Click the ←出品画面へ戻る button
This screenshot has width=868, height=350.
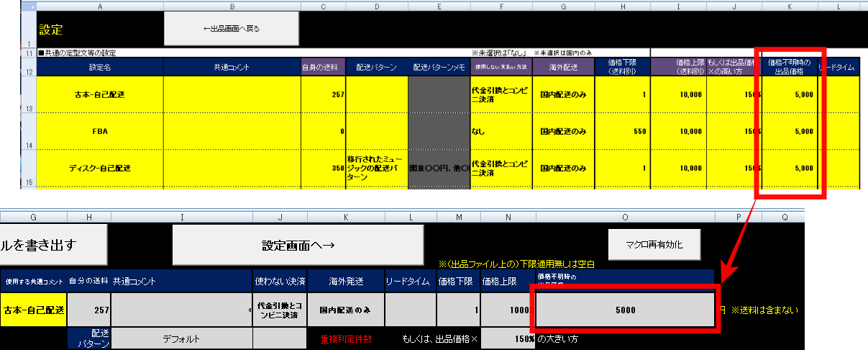point(231,29)
